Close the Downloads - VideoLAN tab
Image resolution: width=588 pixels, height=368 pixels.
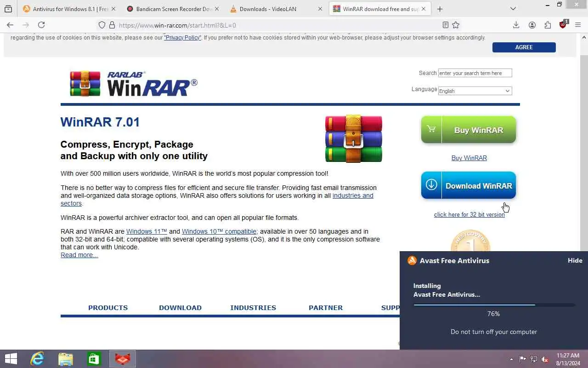[x=320, y=9]
